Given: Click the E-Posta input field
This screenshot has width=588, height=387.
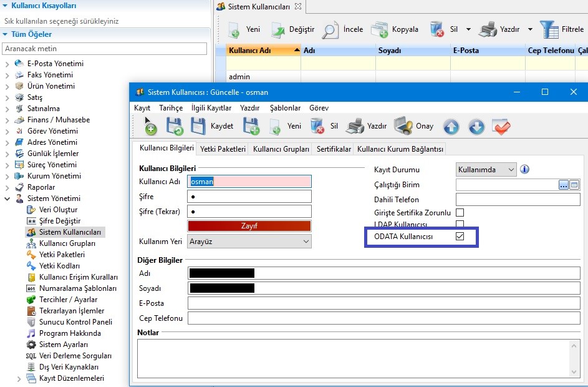Looking at the screenshot, I should (383, 303).
